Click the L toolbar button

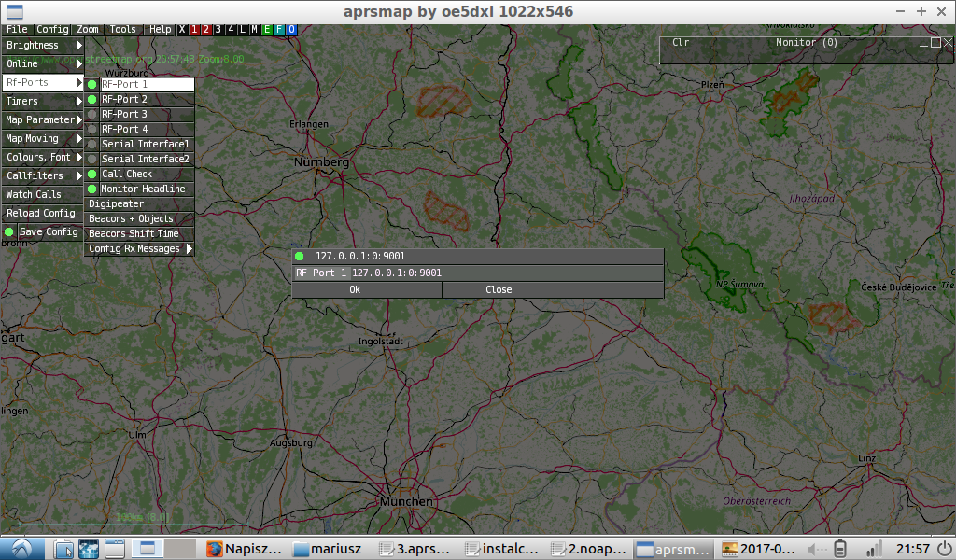243,29
